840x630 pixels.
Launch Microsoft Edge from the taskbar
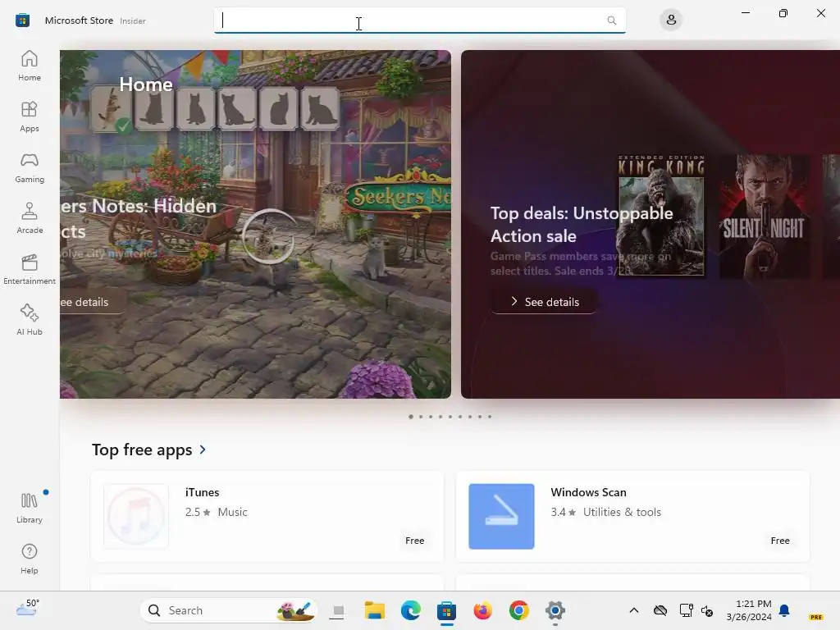[411, 610]
